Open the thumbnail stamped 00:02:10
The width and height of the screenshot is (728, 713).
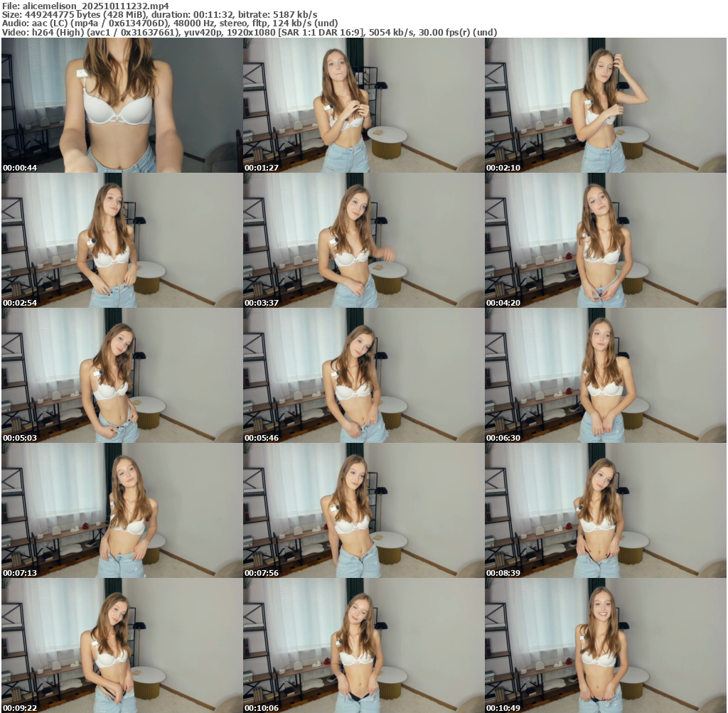(606, 105)
